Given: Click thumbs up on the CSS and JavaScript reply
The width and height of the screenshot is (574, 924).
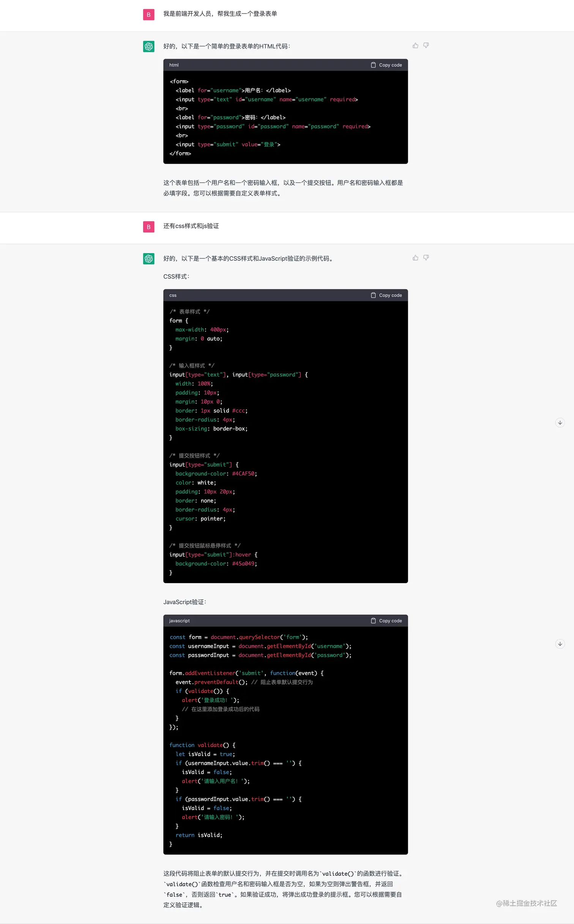Looking at the screenshot, I should [415, 258].
